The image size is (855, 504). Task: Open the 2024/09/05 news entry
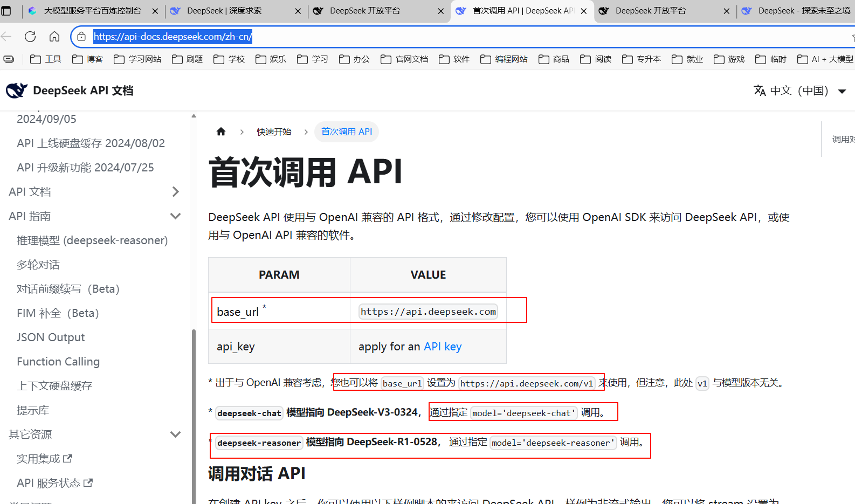pyautogui.click(x=46, y=119)
